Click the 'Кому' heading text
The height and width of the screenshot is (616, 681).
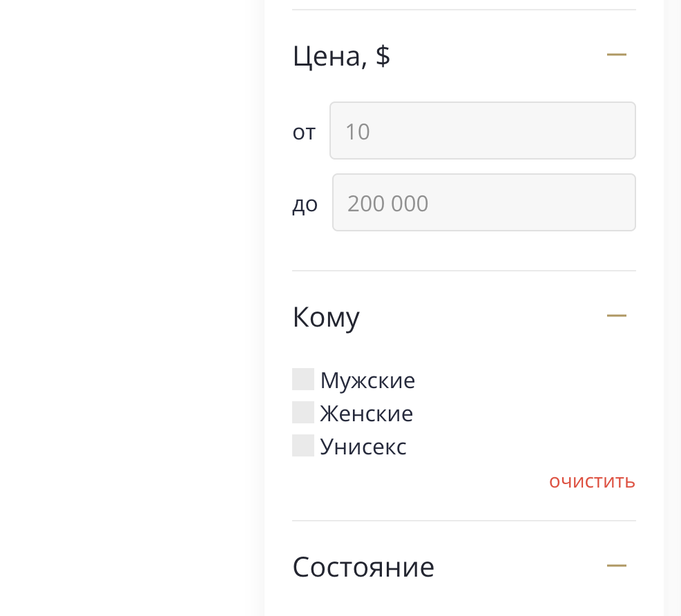[x=326, y=317]
